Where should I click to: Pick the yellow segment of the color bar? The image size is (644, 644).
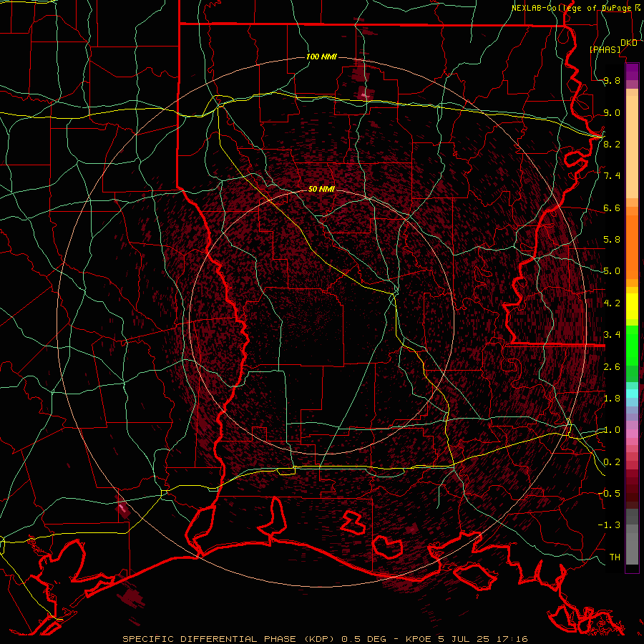pyautogui.click(x=632, y=306)
